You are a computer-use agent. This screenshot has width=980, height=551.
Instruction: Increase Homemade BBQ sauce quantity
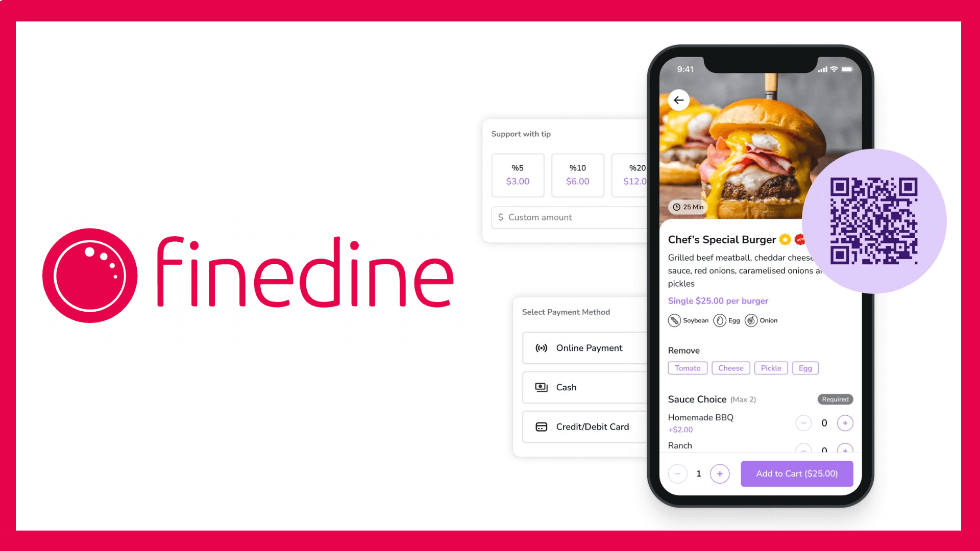(x=845, y=422)
